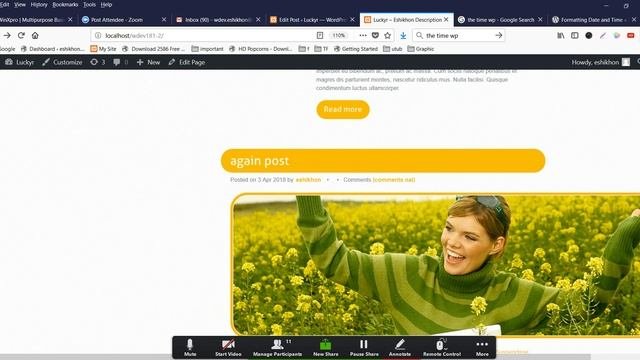Open the Bookmarks menu

coord(65,4)
